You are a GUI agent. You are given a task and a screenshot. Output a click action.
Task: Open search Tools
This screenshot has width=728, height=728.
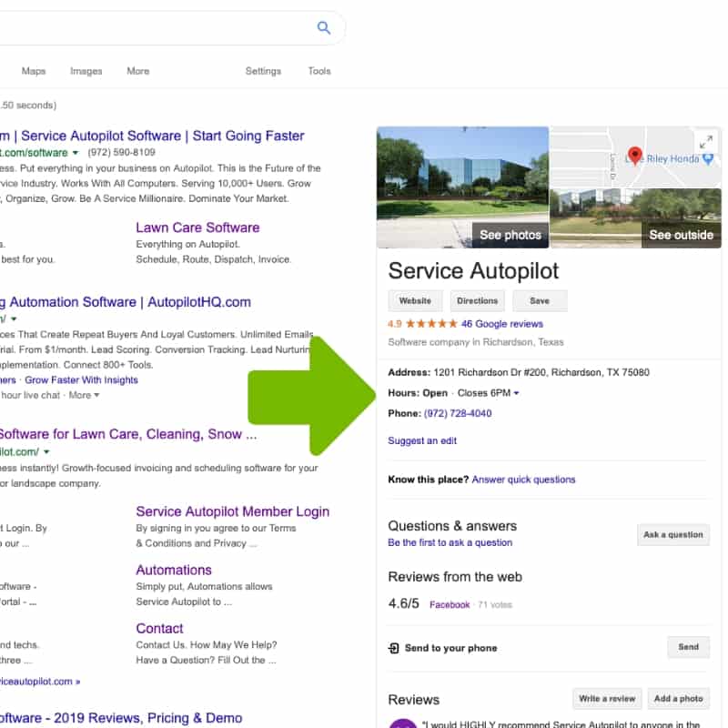(x=319, y=71)
